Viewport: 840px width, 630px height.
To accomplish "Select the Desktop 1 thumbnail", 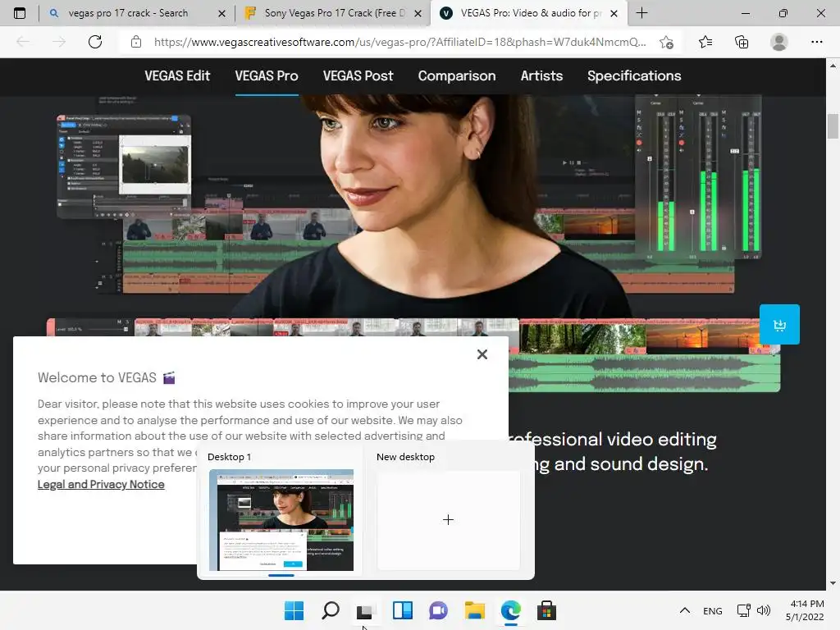I will click(x=281, y=519).
